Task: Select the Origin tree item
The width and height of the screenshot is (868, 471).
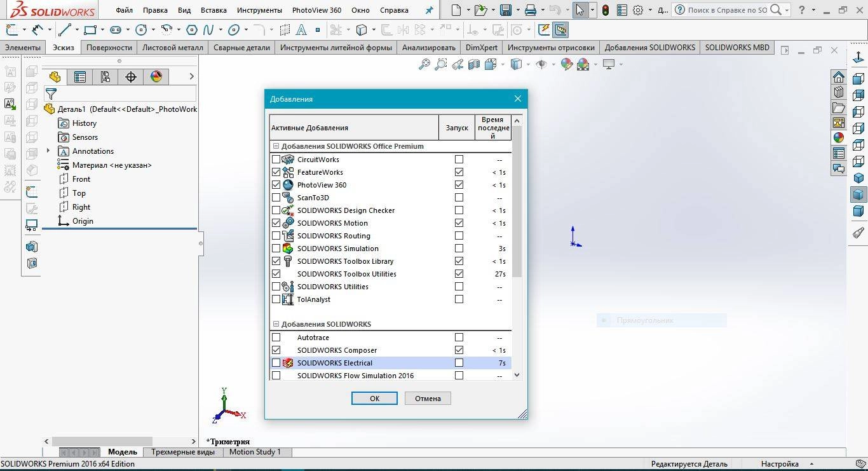Action: 76,221
